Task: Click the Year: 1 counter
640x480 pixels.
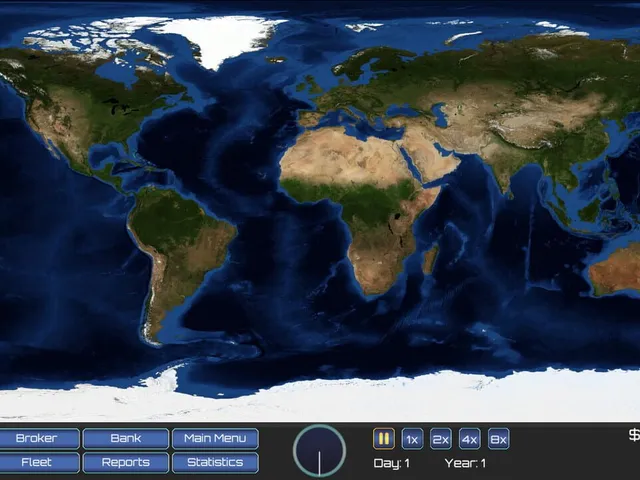Action: (x=465, y=463)
